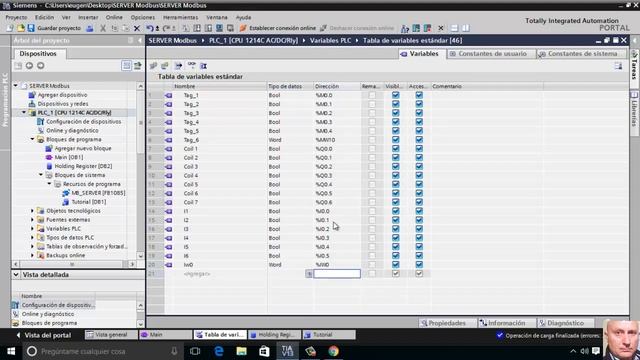Click the Insert row icon in variable table toolbar
This screenshot has width=640, height=360.
pyautogui.click(x=153, y=66)
